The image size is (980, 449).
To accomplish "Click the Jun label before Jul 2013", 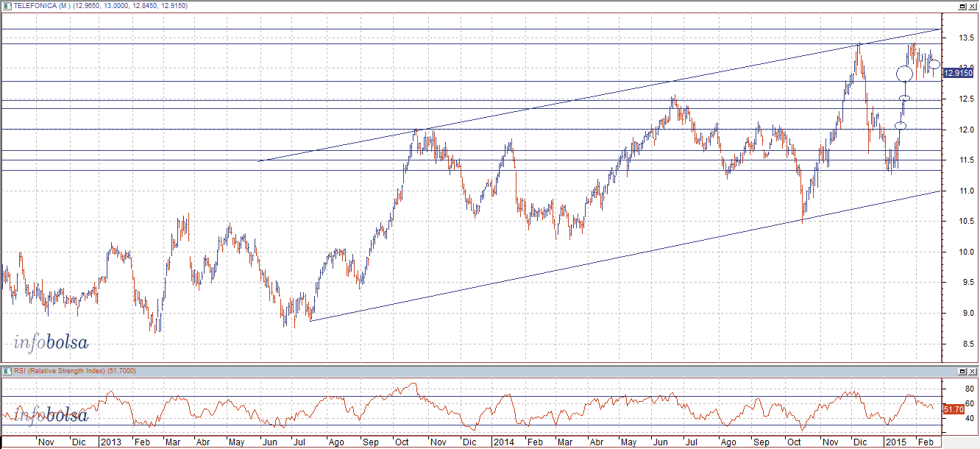I will point(269,442).
